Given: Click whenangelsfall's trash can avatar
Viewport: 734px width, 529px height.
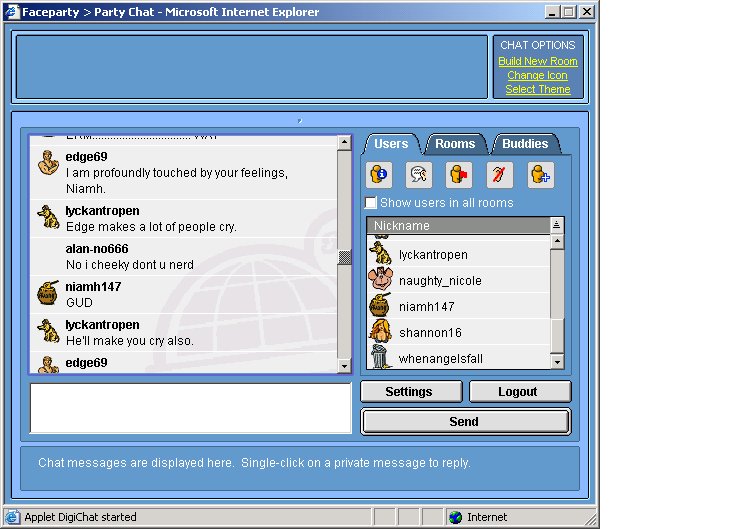Looking at the screenshot, I should [x=380, y=357].
